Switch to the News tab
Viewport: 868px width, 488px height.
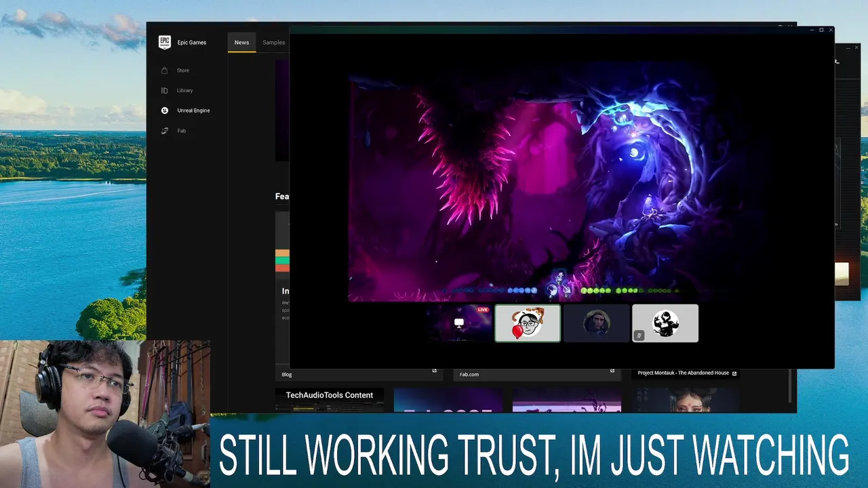[241, 42]
